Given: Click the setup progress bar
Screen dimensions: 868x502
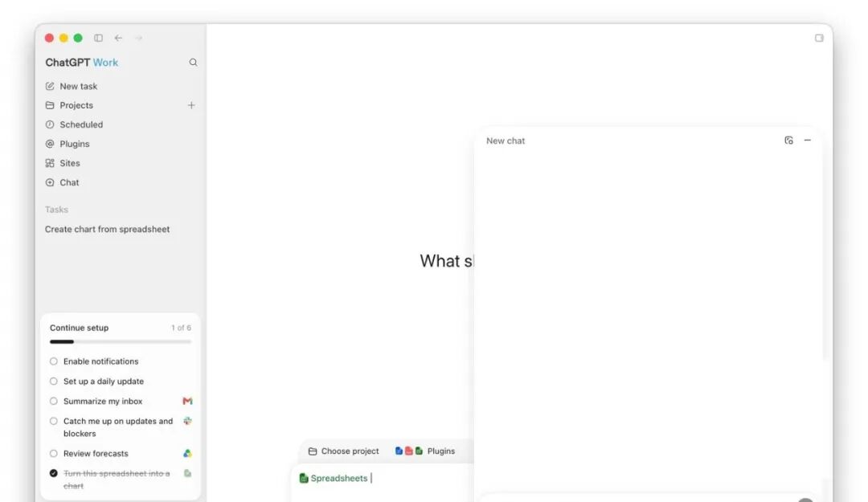Looking at the screenshot, I should click(121, 341).
